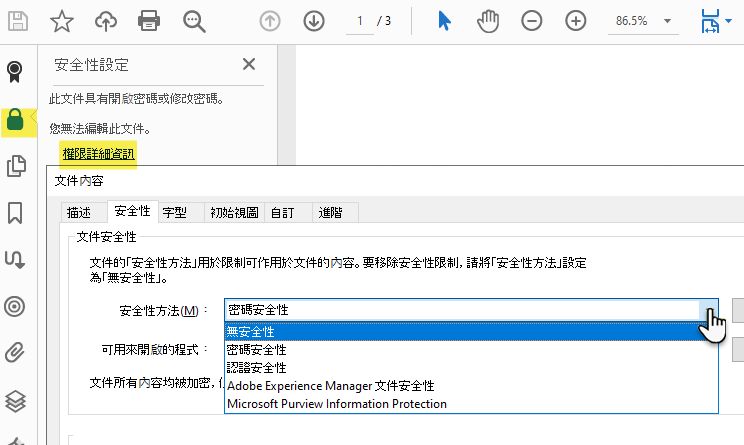Open bookmarks sidebar panel icon

[x=15, y=213]
